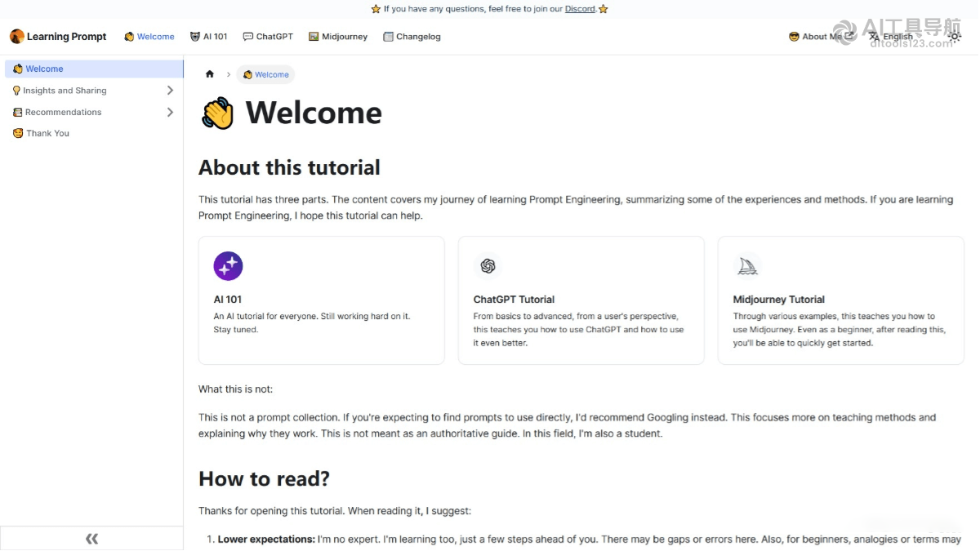Click the notebook icon next to Changelog tab
Screen dimensions: 980x551
[388, 37]
